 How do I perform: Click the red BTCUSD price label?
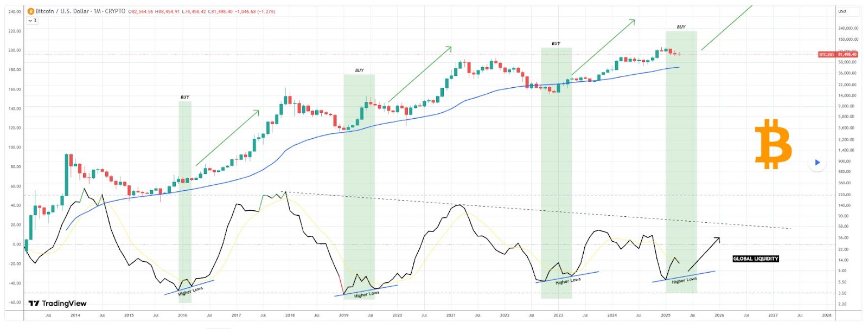838,55
